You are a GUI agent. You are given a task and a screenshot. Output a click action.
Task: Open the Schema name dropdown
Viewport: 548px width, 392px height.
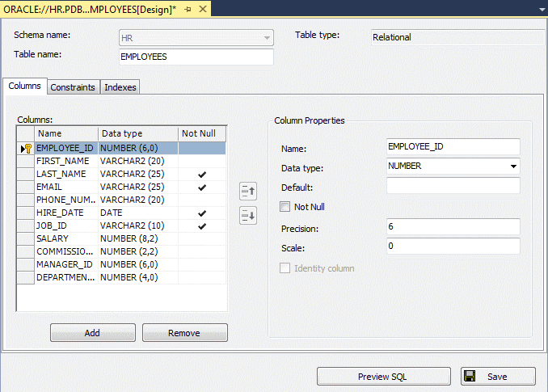[x=267, y=38]
